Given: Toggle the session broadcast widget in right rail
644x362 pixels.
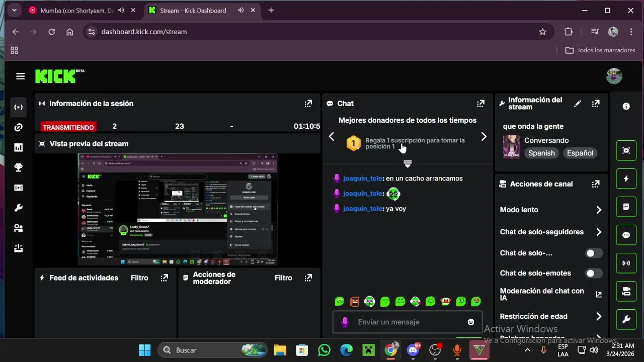Looking at the screenshot, I should coord(626,263).
